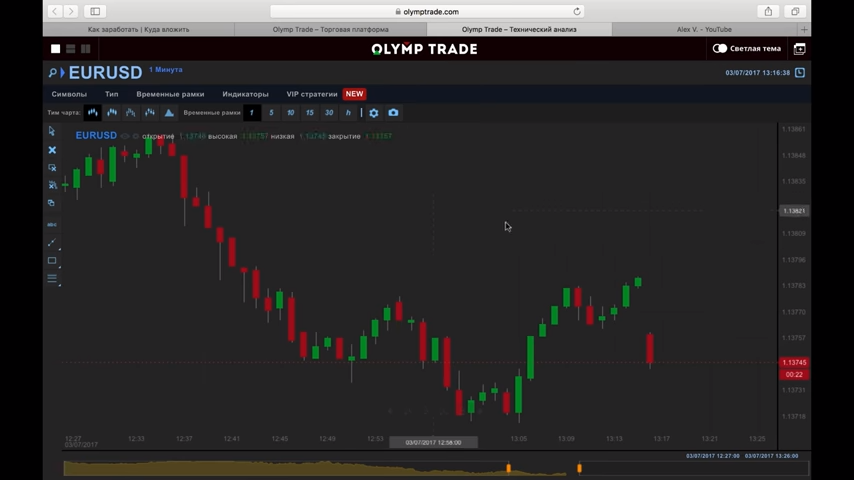
Task: Click the Olymp Trade logo
Action: [x=424, y=49]
